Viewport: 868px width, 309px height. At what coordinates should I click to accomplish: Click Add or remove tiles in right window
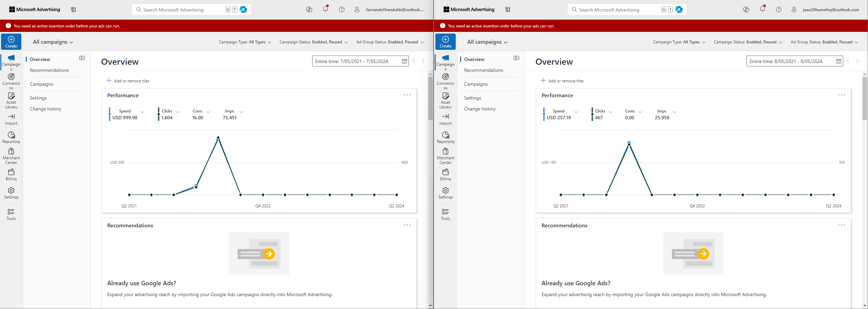coord(562,81)
